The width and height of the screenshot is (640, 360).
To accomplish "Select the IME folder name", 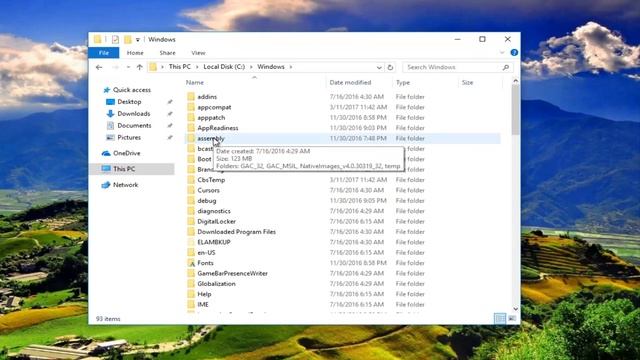I will [x=203, y=304].
